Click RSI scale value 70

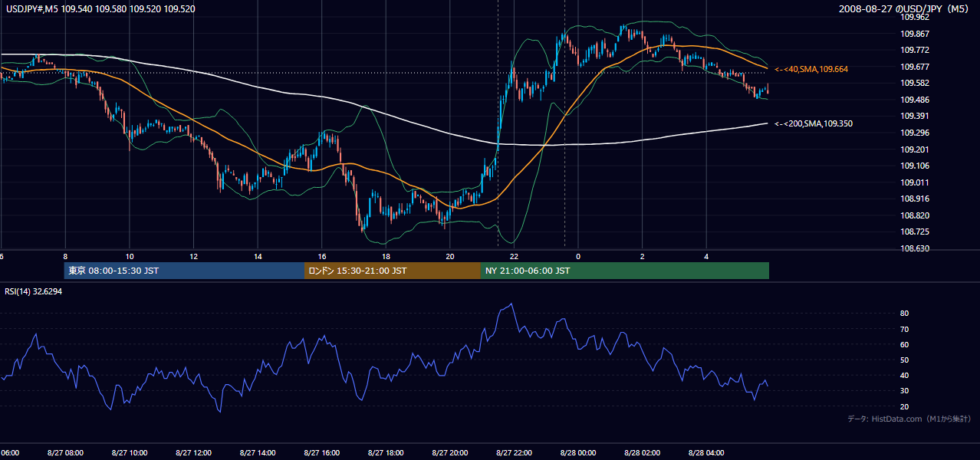[905, 329]
